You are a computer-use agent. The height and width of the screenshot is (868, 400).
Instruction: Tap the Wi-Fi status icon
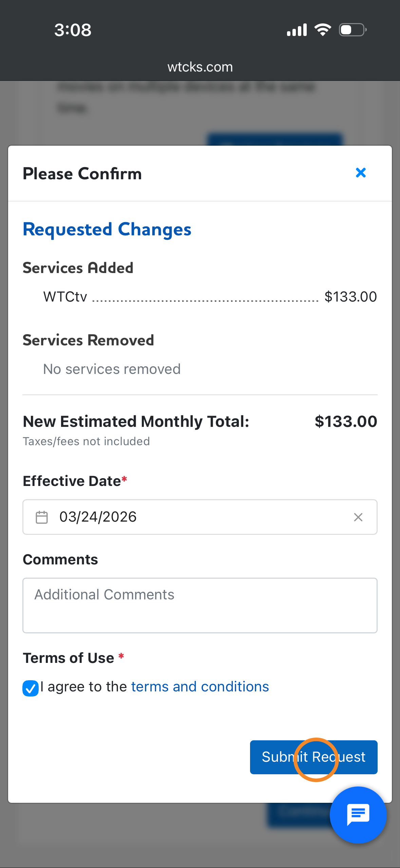pos(323,30)
